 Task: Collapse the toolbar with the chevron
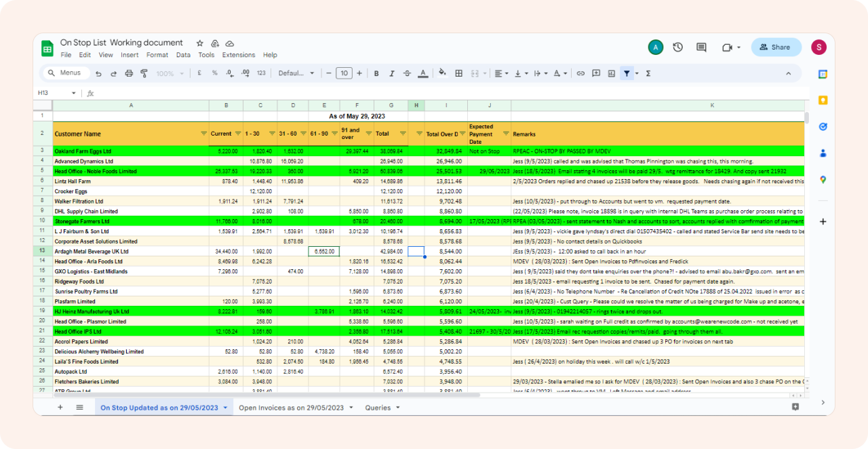click(788, 73)
